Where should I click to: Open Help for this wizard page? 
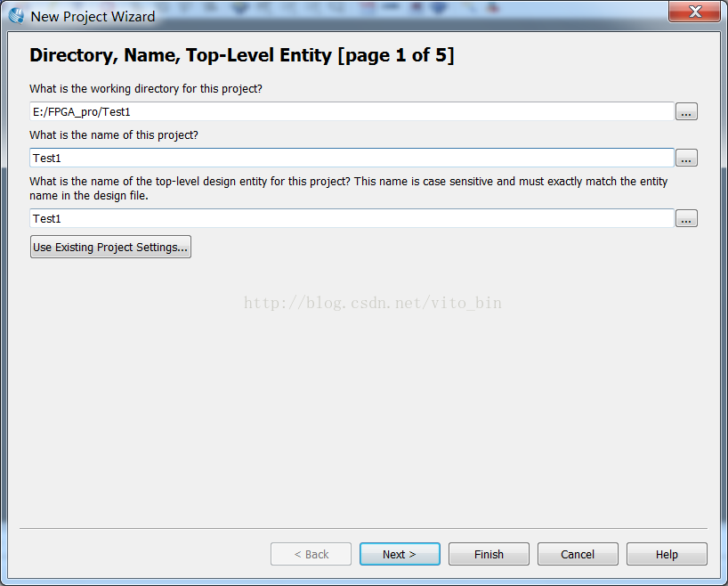[x=667, y=554]
